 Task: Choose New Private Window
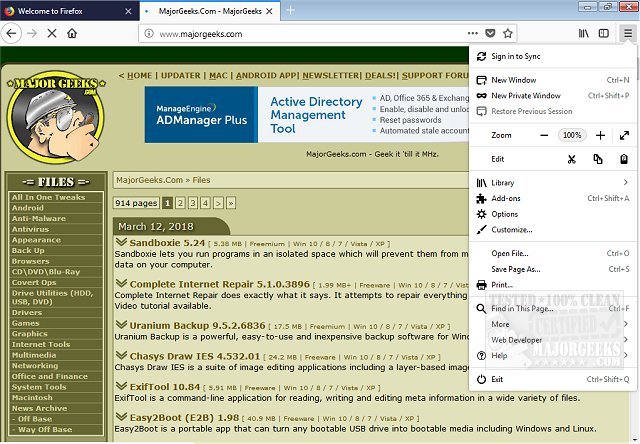pos(553,95)
